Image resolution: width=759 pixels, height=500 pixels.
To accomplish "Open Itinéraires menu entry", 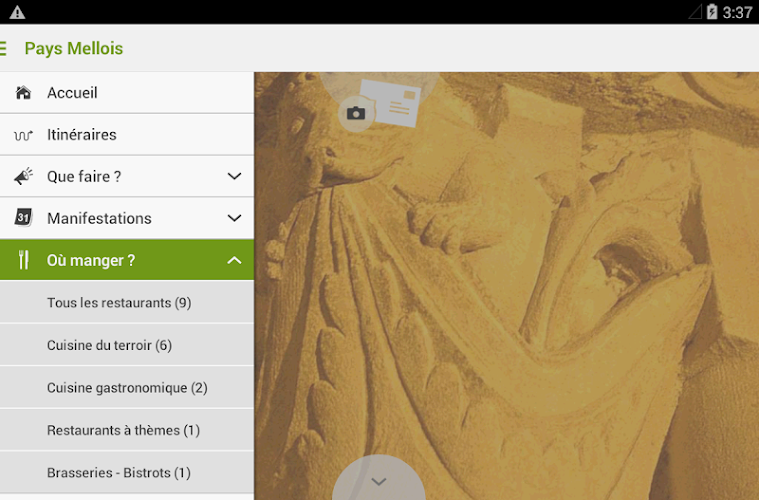I will coord(127,135).
